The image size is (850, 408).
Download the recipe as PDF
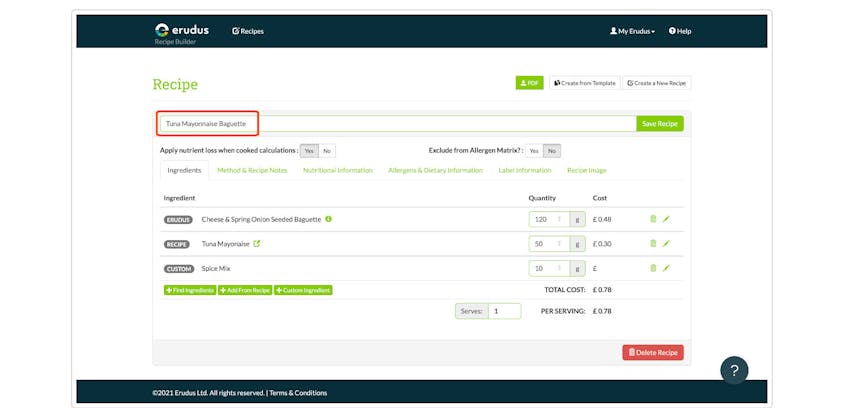pyautogui.click(x=529, y=83)
